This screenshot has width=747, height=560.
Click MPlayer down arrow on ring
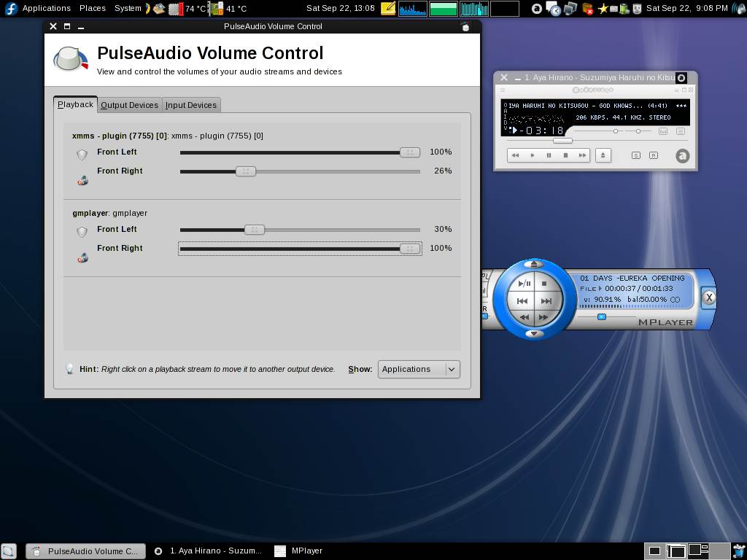(534, 334)
